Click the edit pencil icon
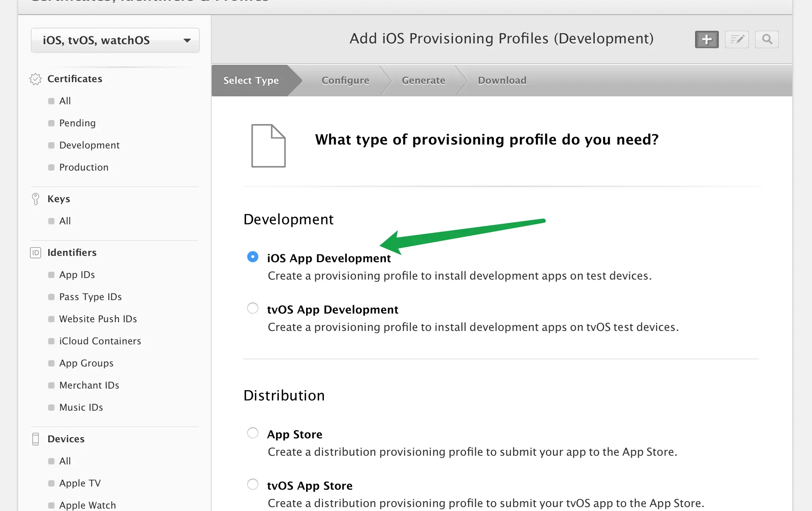The height and width of the screenshot is (511, 812). coord(737,39)
